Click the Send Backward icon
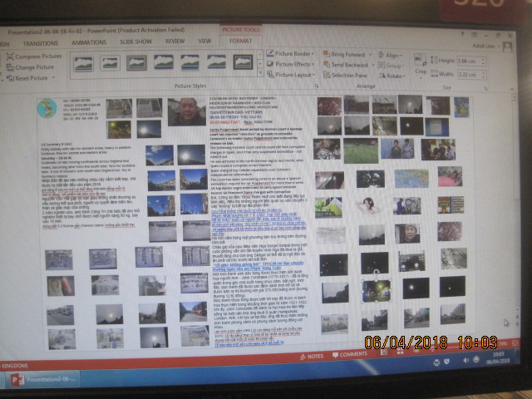Image resolution: width=532 pixels, height=399 pixels. 327,65
